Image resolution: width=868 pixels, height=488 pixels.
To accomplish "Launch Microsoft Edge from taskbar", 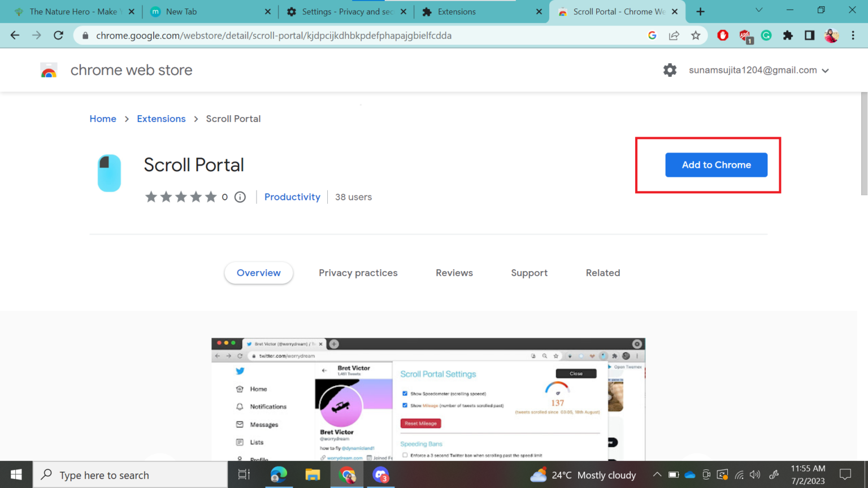I will click(x=279, y=475).
